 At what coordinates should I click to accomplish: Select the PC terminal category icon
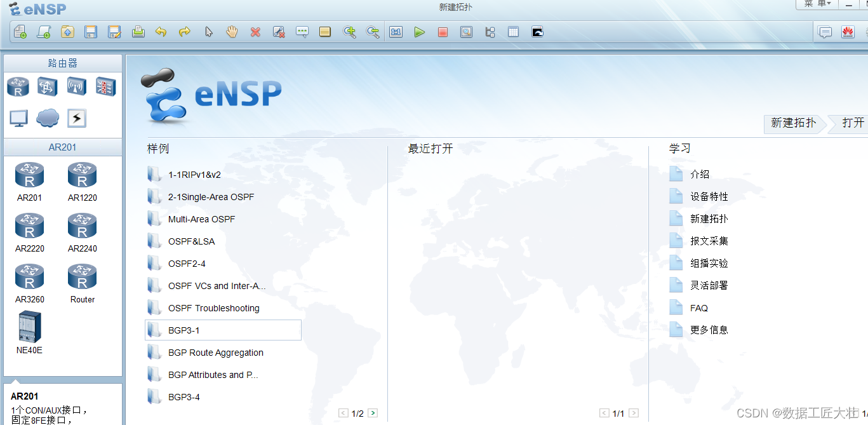pos(18,118)
